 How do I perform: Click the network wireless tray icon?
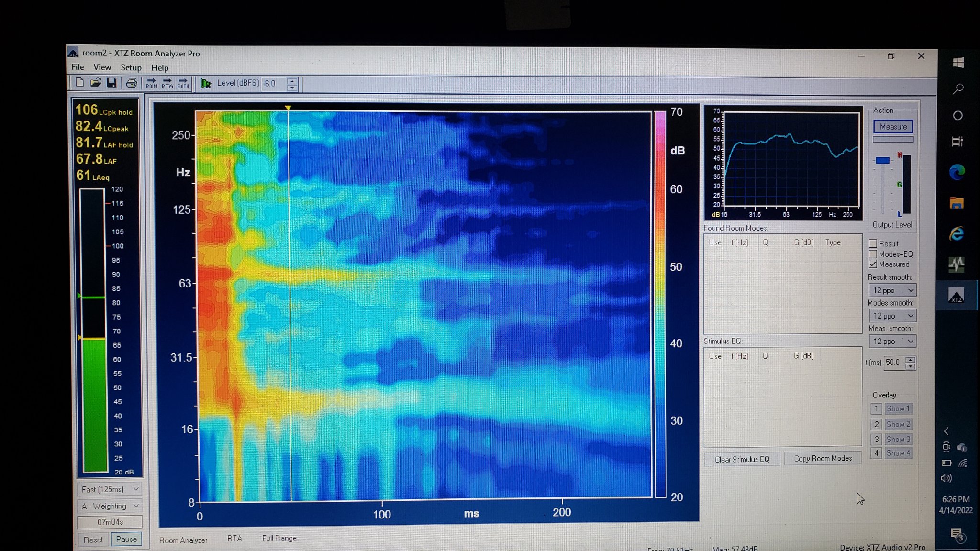(x=962, y=463)
